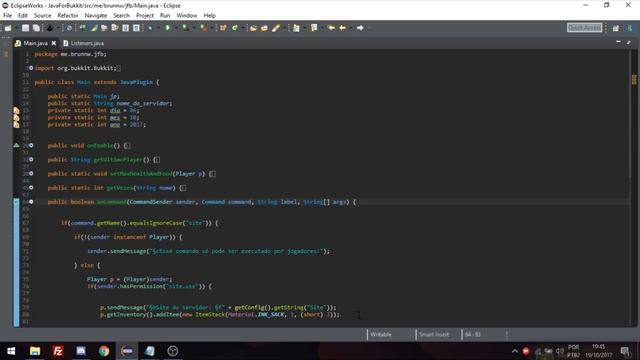Click the green Run button icon
The width and height of the screenshot is (640, 360).
[x=168, y=28]
